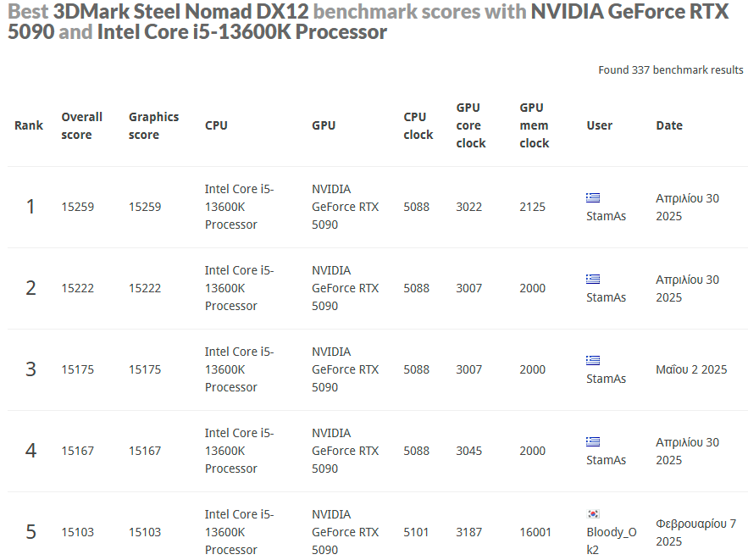
Task: Click the Date column header
Action: [669, 125]
